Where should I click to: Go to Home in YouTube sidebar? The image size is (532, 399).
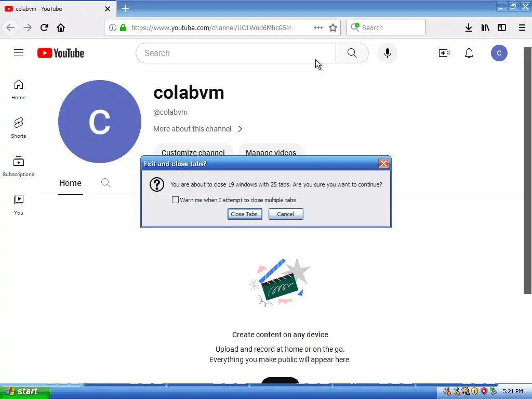tap(18, 89)
